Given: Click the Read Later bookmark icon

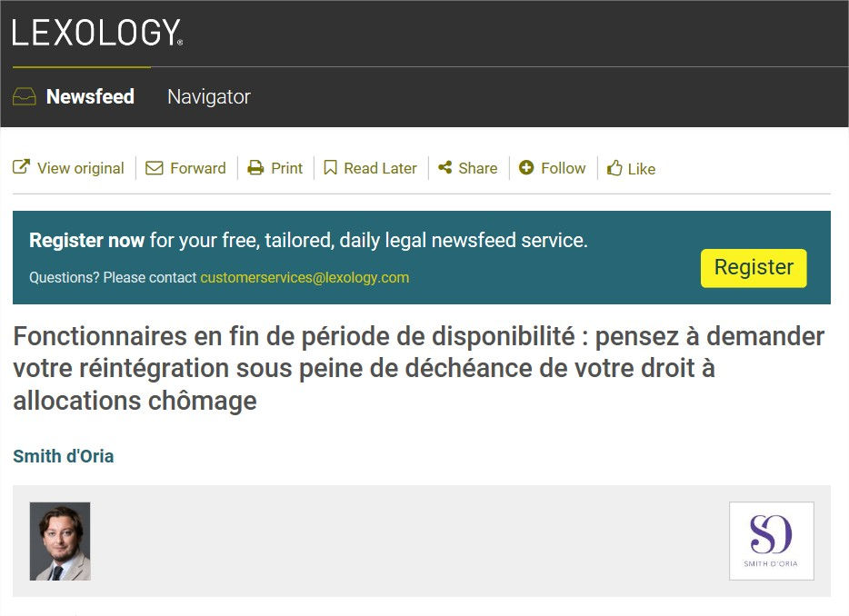Looking at the screenshot, I should (330, 167).
